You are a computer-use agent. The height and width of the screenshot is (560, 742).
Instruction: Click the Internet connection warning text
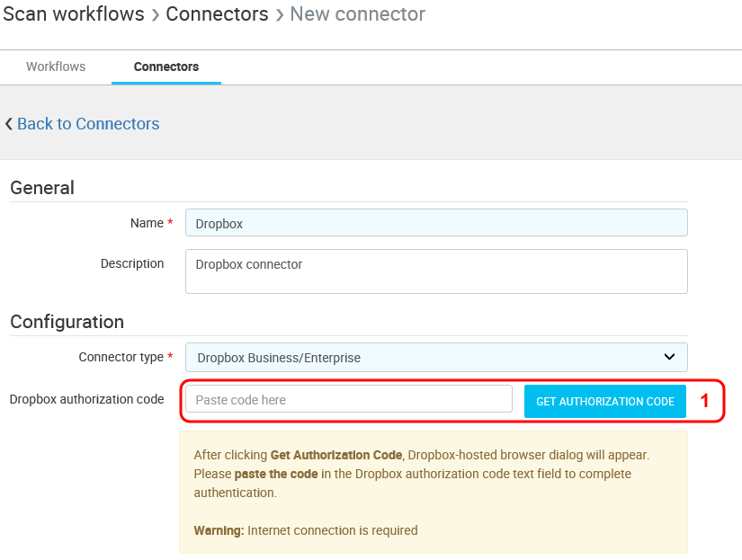coord(306,530)
